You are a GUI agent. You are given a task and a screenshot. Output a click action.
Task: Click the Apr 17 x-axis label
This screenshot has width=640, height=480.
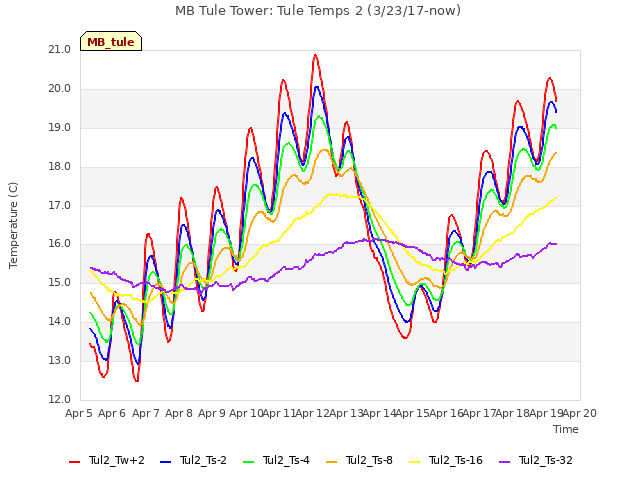coord(480,413)
